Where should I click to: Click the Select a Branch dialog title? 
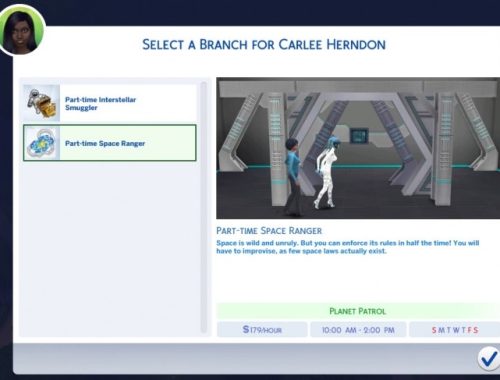pyautogui.click(x=264, y=45)
